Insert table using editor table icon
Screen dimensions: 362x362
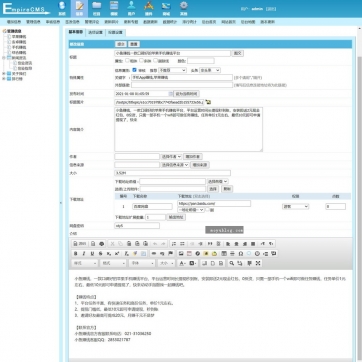[224, 254]
